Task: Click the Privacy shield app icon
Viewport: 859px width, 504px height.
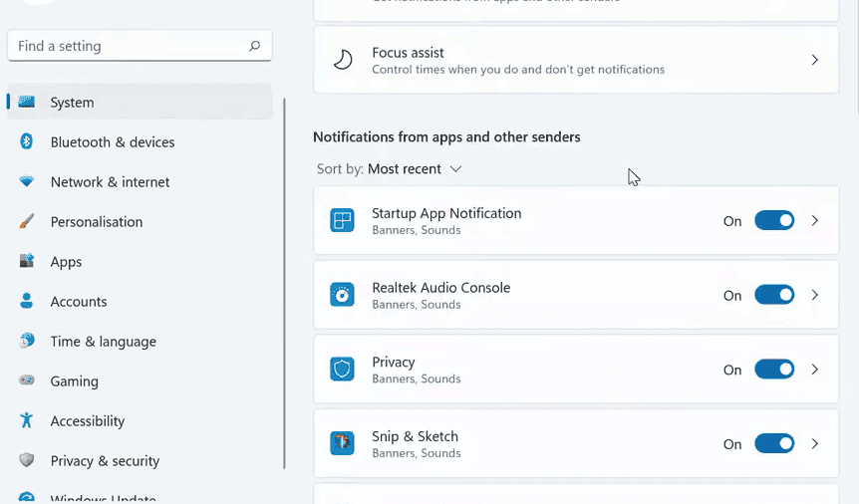Action: tap(342, 370)
